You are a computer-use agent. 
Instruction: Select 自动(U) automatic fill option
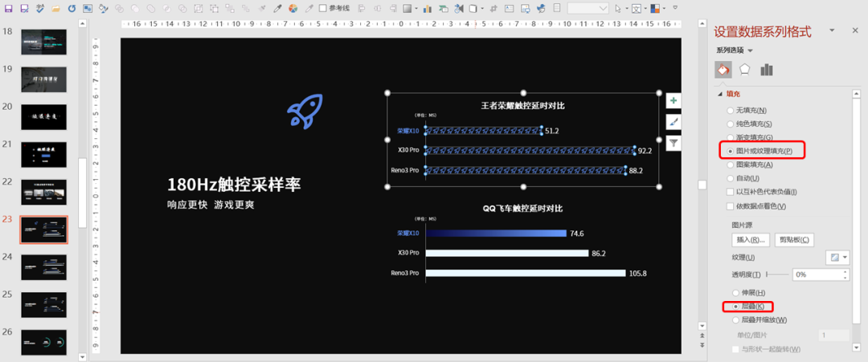coord(743,178)
